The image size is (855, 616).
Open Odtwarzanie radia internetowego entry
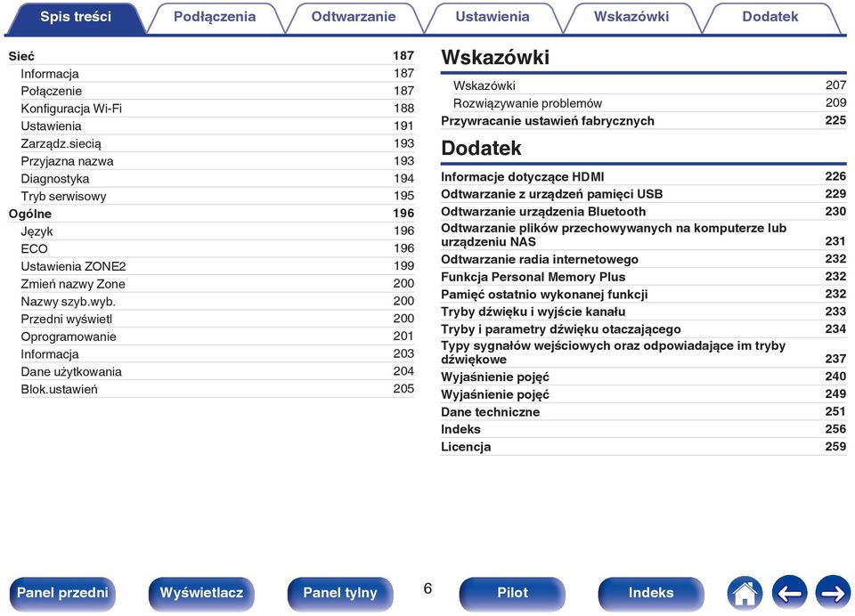(643, 259)
